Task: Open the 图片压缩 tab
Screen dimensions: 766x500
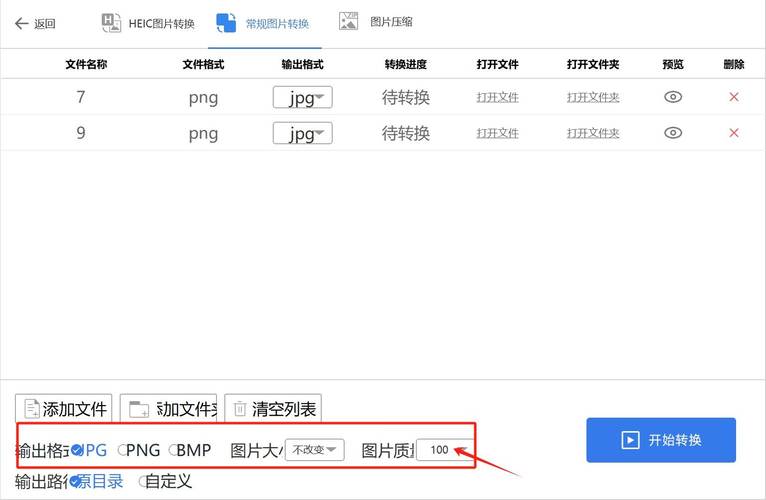Action: click(x=376, y=22)
